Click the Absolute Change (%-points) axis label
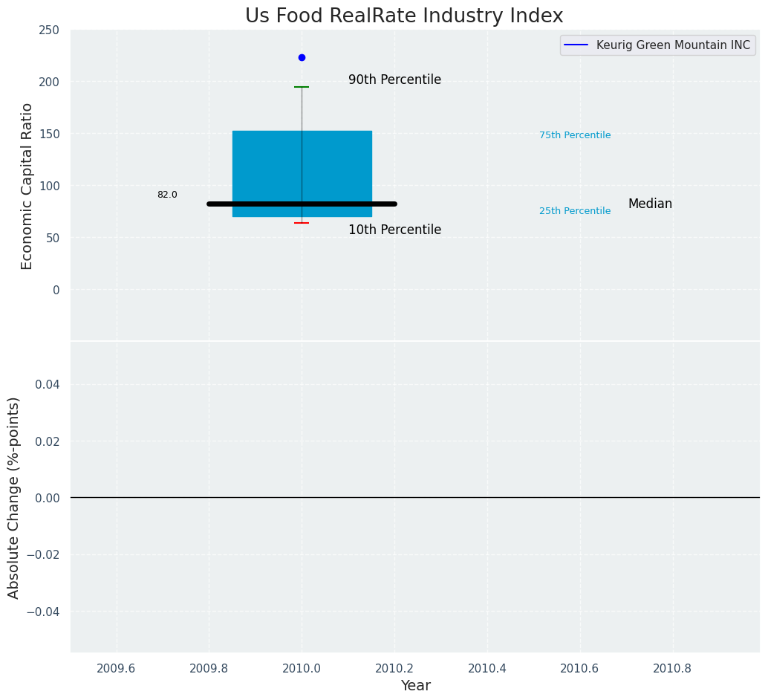768x700 pixels. (x=14, y=497)
